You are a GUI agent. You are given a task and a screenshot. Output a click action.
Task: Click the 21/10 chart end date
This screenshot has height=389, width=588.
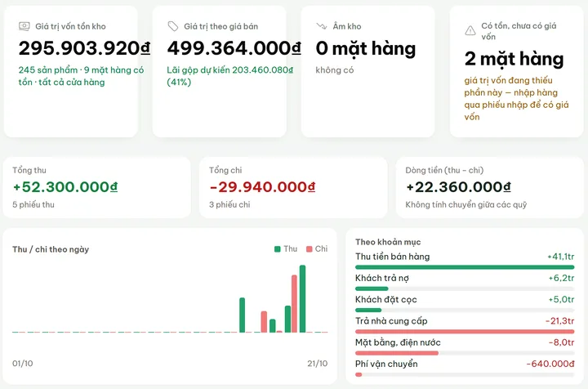tap(317, 364)
